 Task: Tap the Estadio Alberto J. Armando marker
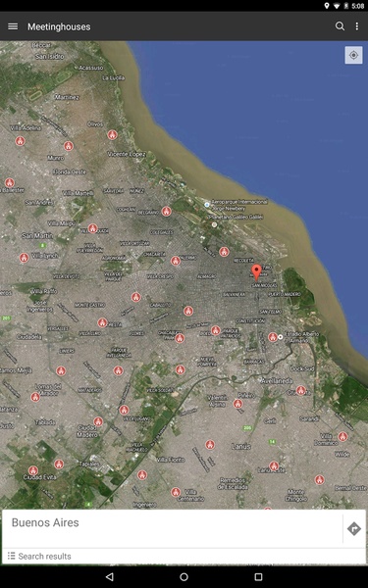(280, 337)
